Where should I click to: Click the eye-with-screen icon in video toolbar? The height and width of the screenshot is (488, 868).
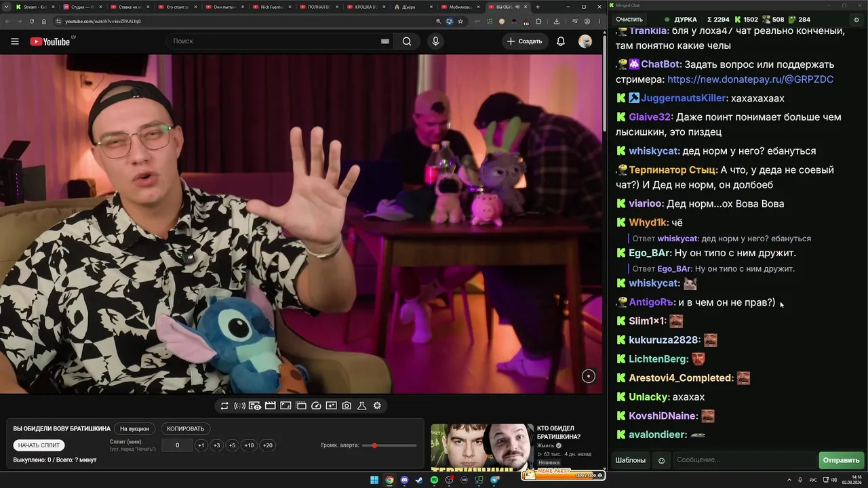(255, 406)
